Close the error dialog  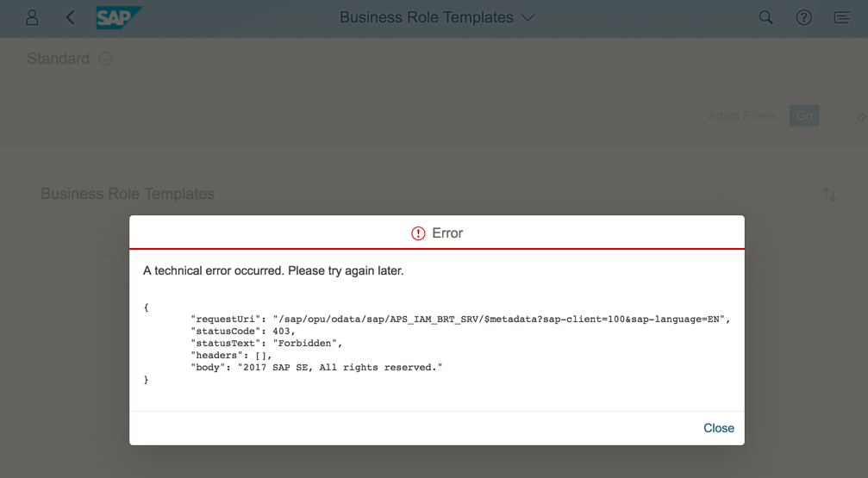[x=719, y=428]
